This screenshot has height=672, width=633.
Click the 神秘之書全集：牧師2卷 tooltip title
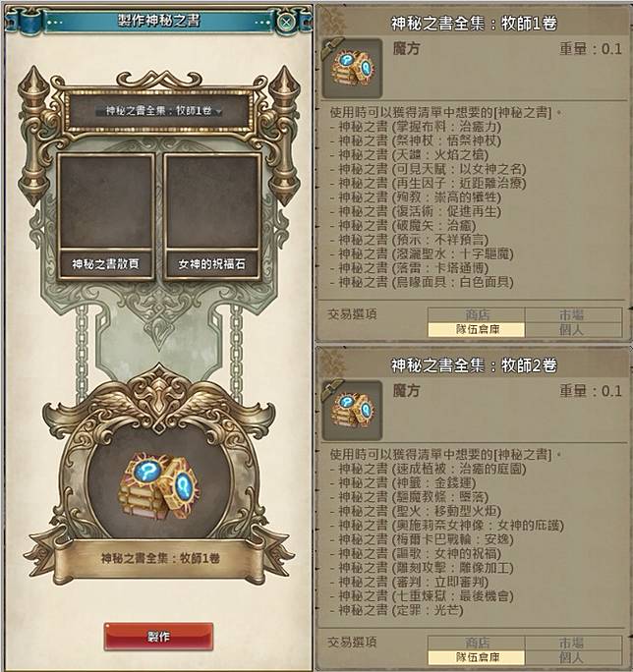point(474,365)
